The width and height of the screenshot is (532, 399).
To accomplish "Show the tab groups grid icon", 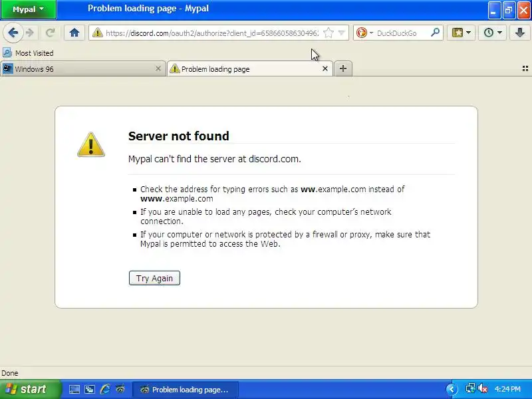I will coord(525,69).
